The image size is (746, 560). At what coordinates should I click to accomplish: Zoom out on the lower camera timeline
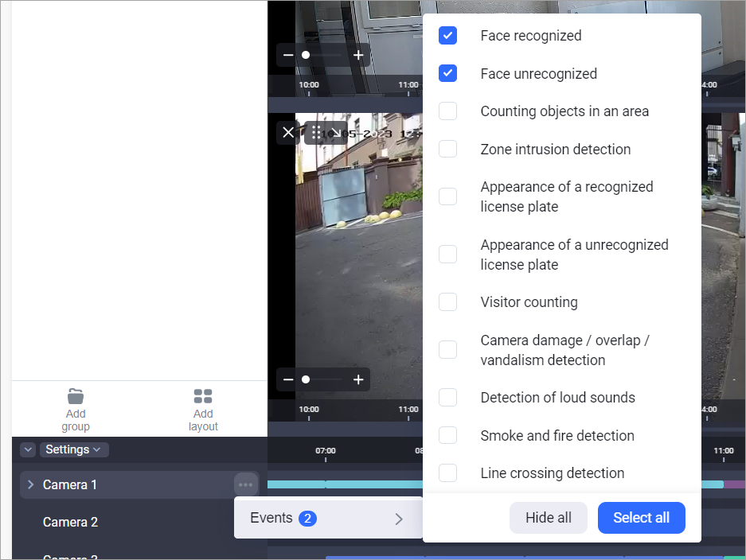(288, 379)
